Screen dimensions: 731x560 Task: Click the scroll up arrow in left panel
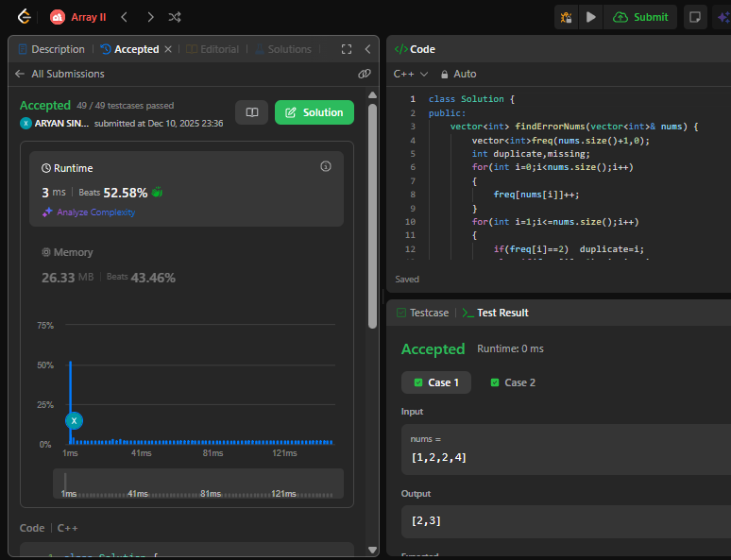pyautogui.click(x=372, y=95)
